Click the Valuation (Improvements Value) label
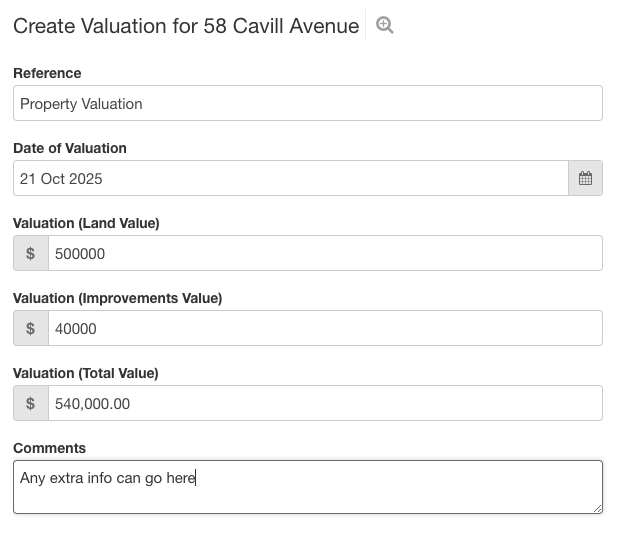Viewport: 631px width, 541px height. (117, 298)
